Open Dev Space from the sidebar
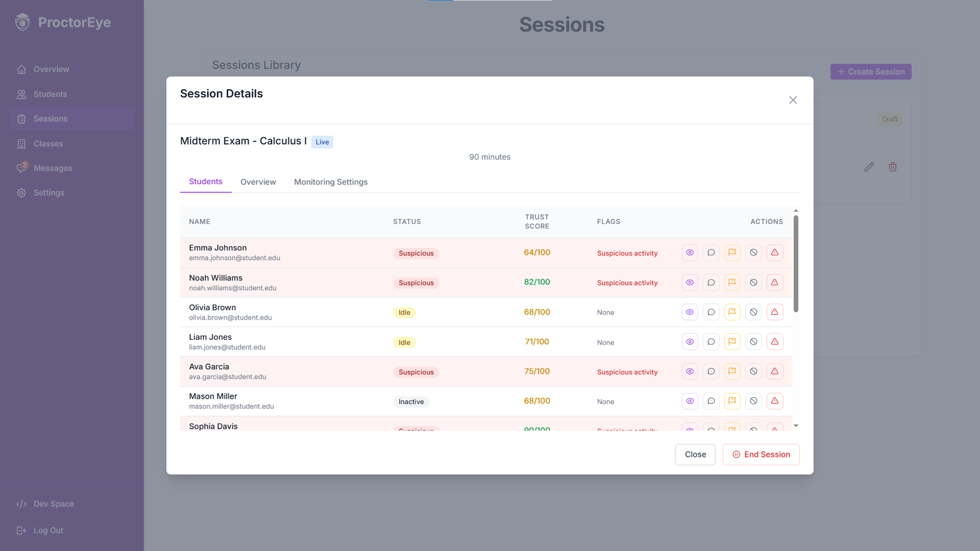This screenshot has height=551, width=980. (53, 504)
